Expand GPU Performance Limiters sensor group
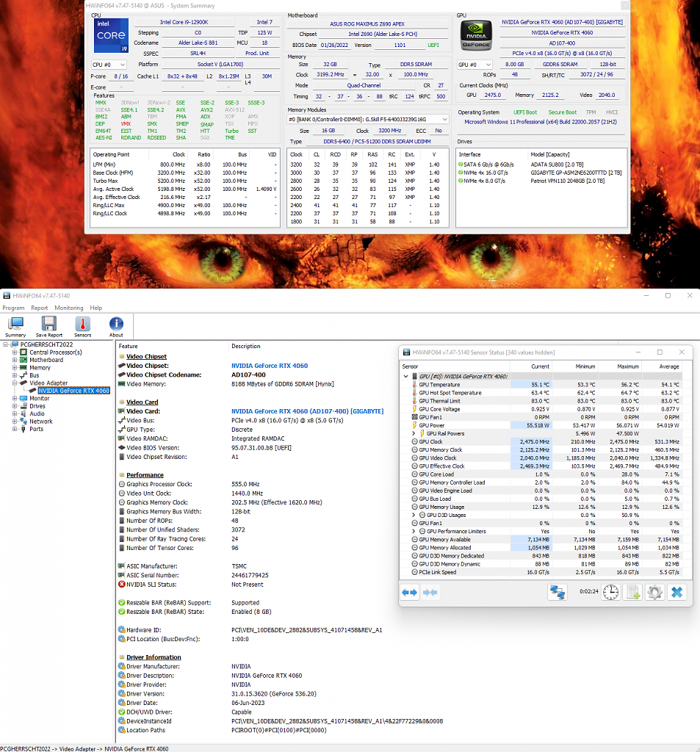The width and height of the screenshot is (700, 752). click(x=414, y=532)
